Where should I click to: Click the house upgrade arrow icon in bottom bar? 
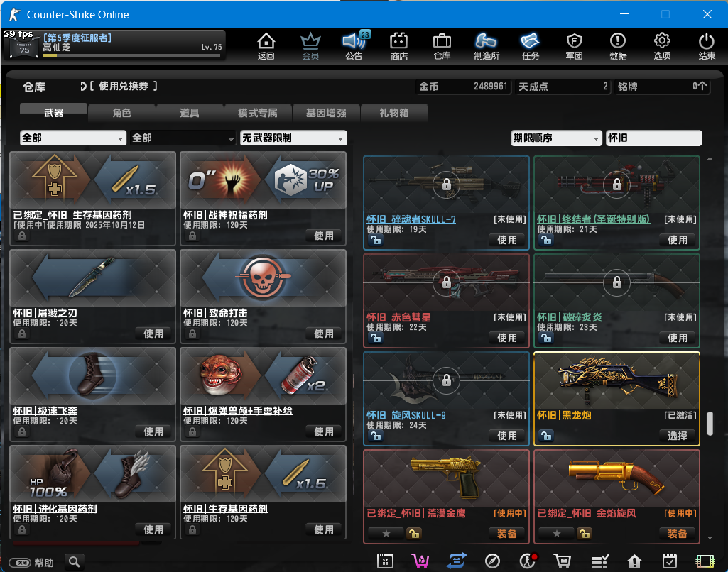[x=635, y=561]
